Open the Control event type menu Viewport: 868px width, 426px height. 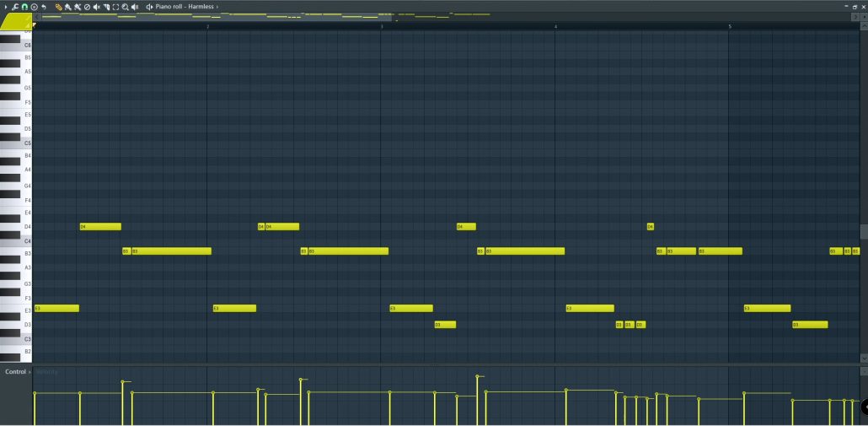tap(15, 372)
